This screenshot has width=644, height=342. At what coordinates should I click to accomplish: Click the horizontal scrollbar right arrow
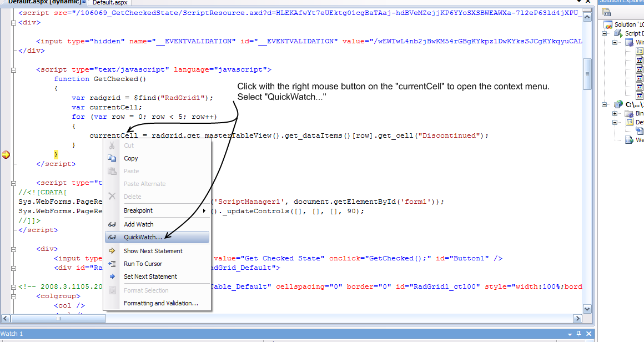point(577,318)
